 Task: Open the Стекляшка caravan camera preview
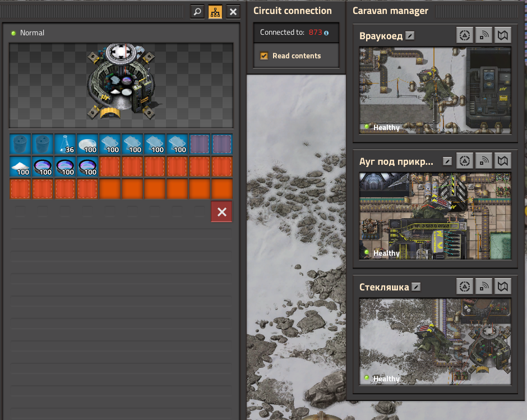coord(435,341)
